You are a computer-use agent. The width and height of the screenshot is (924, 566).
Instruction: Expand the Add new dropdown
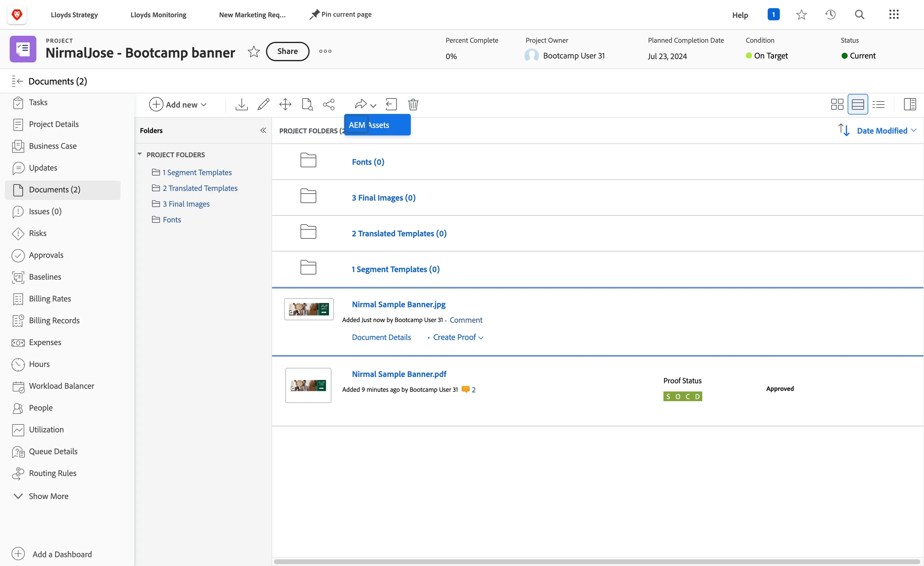[x=178, y=104]
